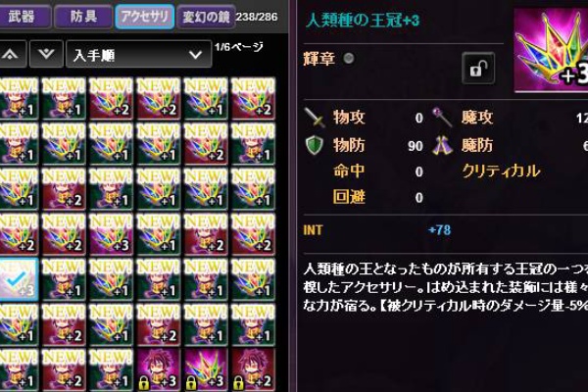Toggle the item lock padlock icon
The height and width of the screenshot is (392, 588).
(x=478, y=69)
